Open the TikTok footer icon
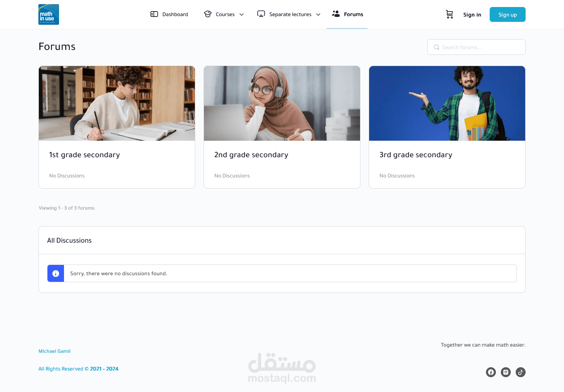Image resolution: width=564 pixels, height=392 pixels. [x=521, y=372]
